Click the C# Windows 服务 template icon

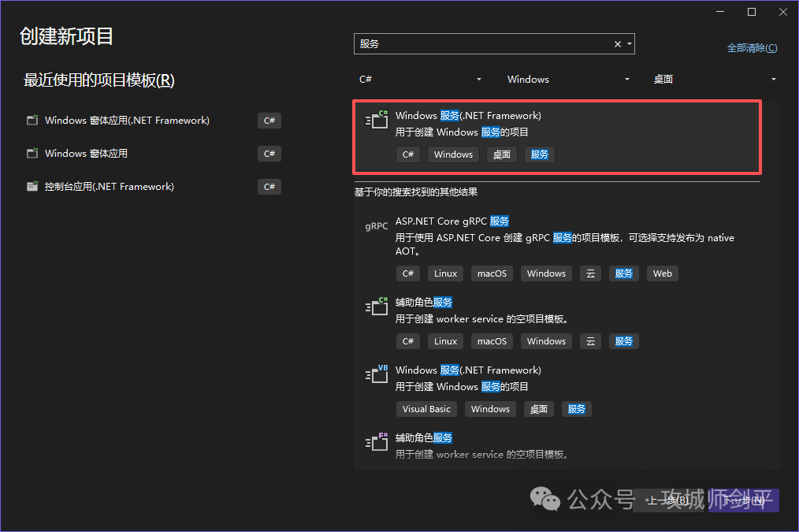(377, 119)
